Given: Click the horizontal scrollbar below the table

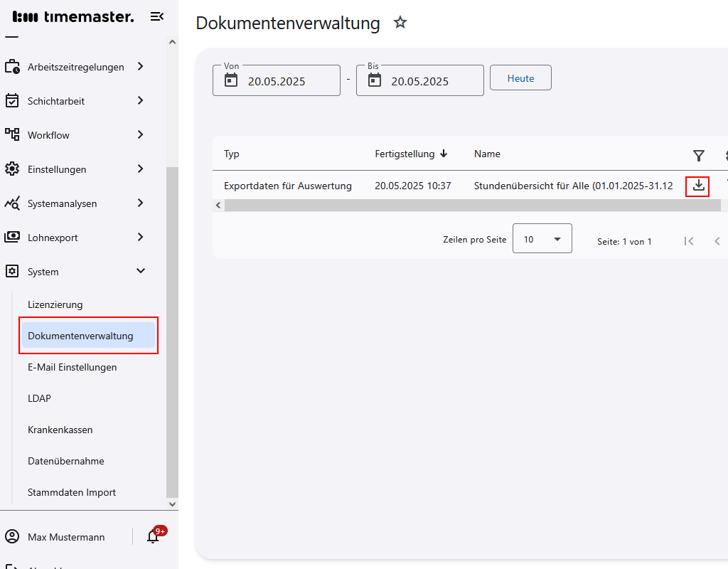Looking at the screenshot, I should (x=469, y=205).
